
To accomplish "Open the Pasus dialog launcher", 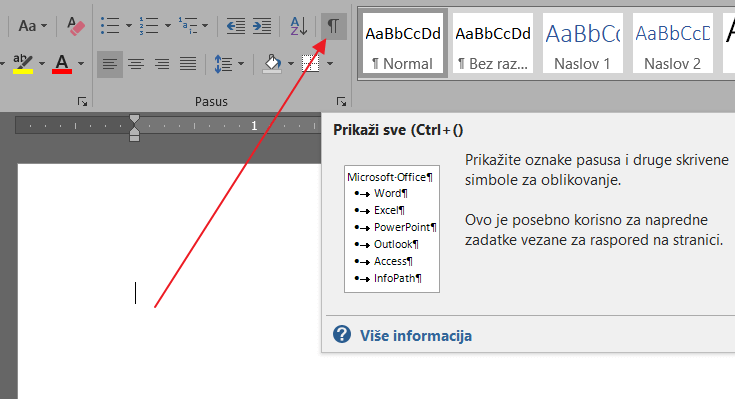I will 341,101.
